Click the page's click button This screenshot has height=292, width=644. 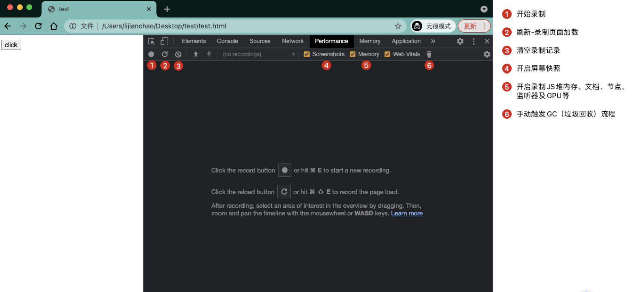11,45
